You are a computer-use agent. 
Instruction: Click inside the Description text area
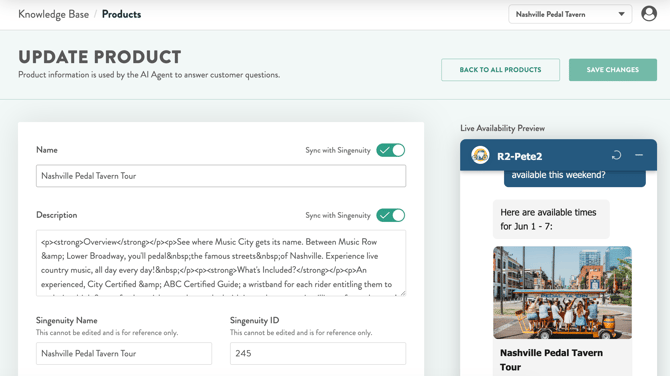coord(221,263)
